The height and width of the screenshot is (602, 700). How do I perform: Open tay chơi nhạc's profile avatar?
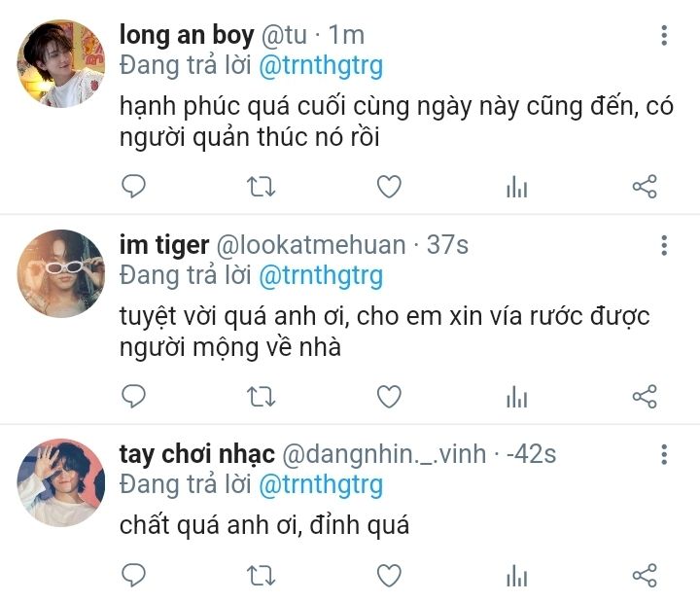coord(60,482)
